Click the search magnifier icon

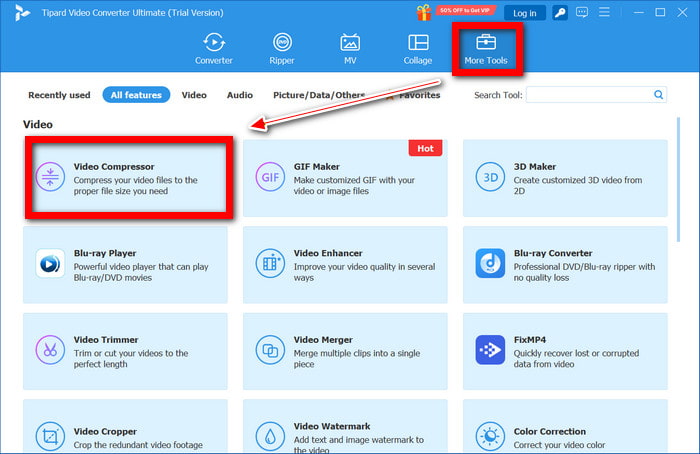pyautogui.click(x=659, y=95)
